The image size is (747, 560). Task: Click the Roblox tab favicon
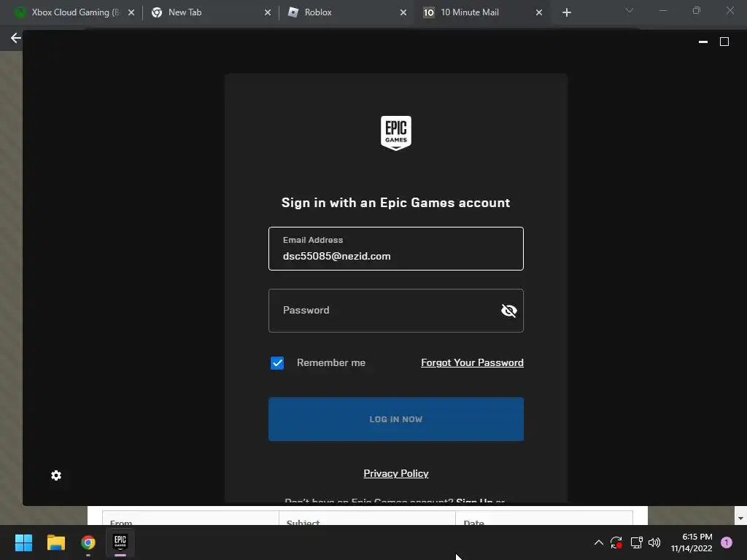tap(293, 12)
